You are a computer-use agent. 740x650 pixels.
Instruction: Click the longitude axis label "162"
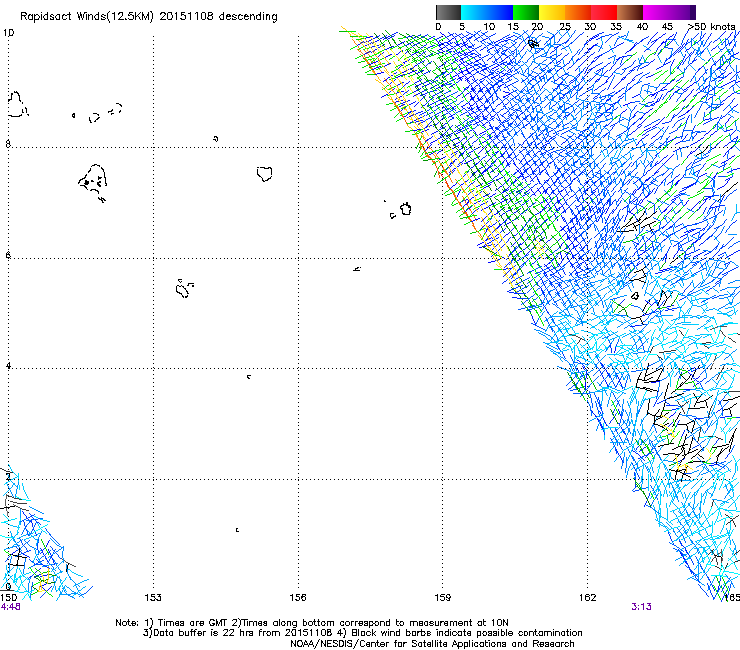pos(588,598)
